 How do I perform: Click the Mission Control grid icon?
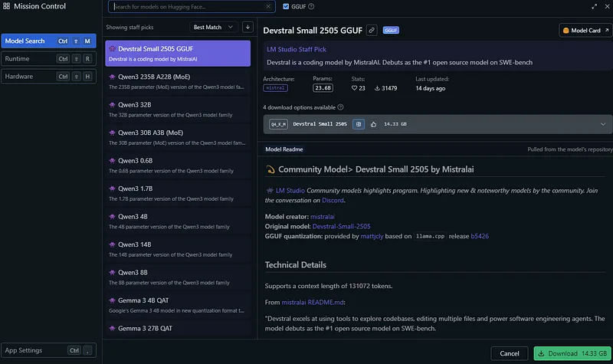6,6
